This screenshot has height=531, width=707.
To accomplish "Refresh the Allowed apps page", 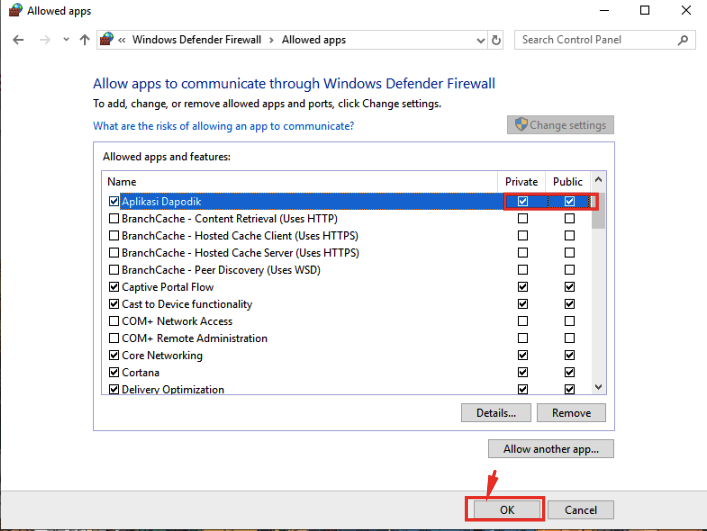I will point(496,40).
